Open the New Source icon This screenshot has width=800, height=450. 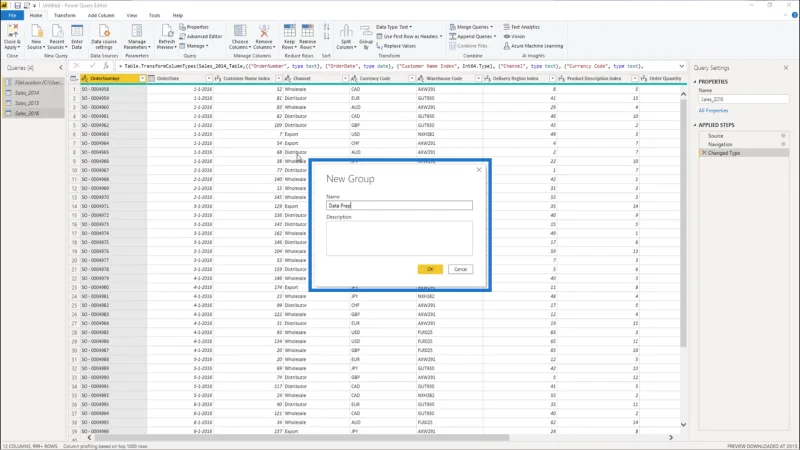pyautogui.click(x=36, y=37)
